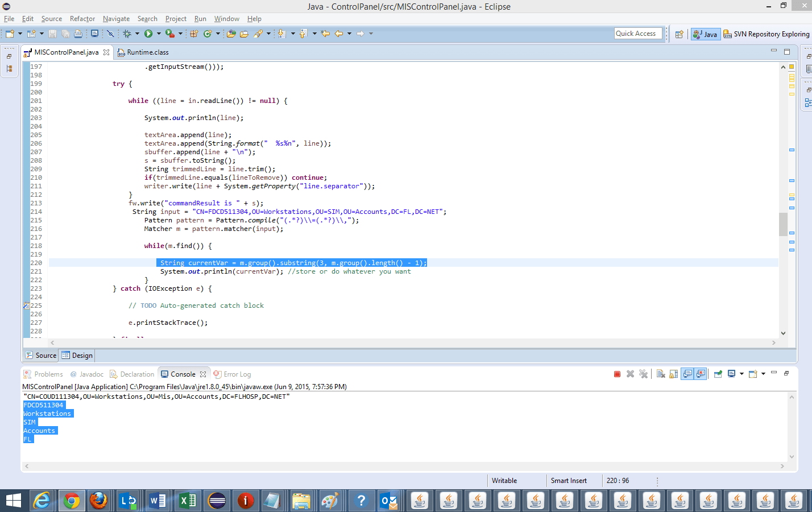This screenshot has height=512, width=812.
Task: Click the Next Annotation icon
Action: (x=281, y=34)
